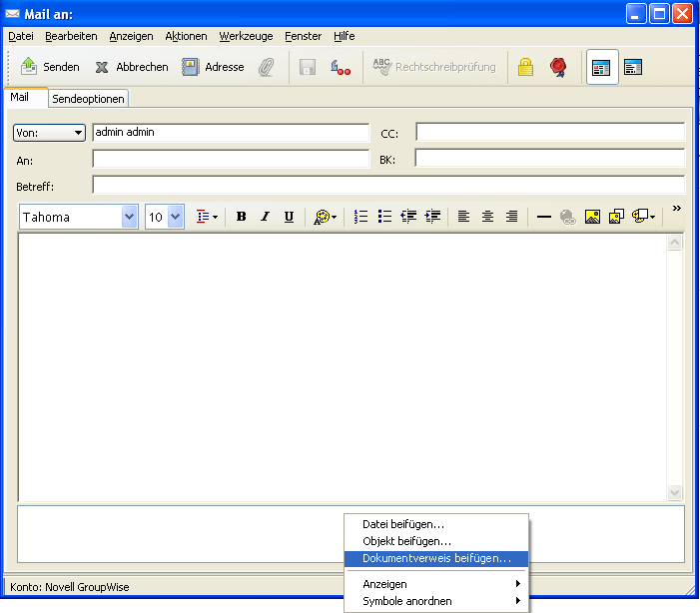Viewport: 700px width, 613px height.
Task: Click the red seal digital signature icon
Action: point(558,67)
